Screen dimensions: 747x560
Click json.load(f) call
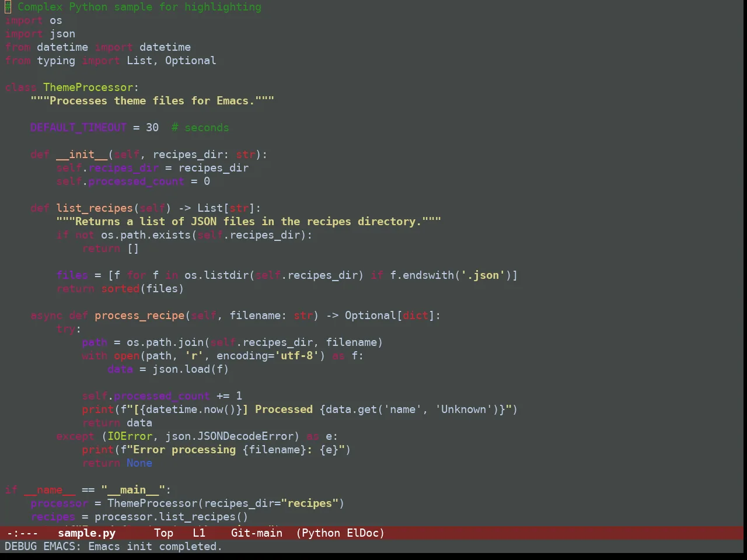191,369
